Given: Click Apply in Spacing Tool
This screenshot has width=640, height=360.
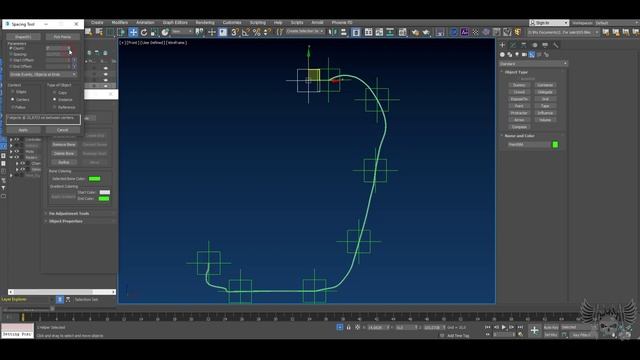Looking at the screenshot, I should pyautogui.click(x=23, y=130).
